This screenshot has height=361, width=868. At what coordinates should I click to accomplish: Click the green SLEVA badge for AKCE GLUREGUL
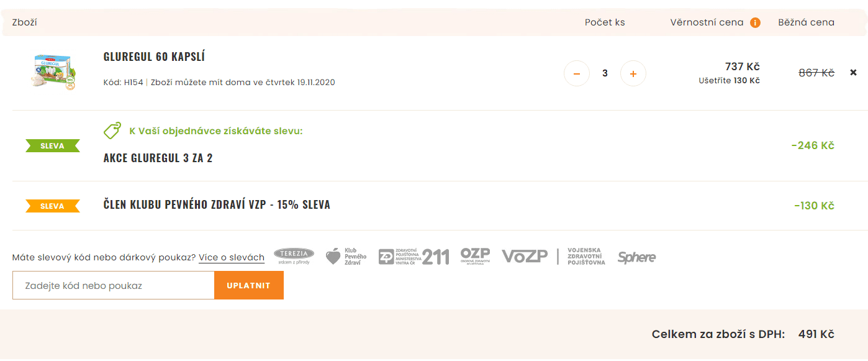(53, 146)
